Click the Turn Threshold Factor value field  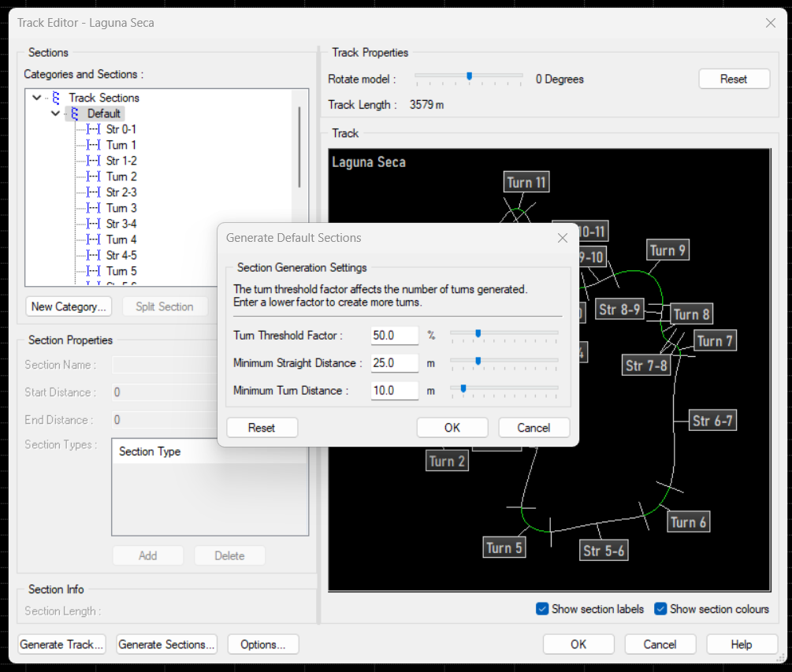394,336
